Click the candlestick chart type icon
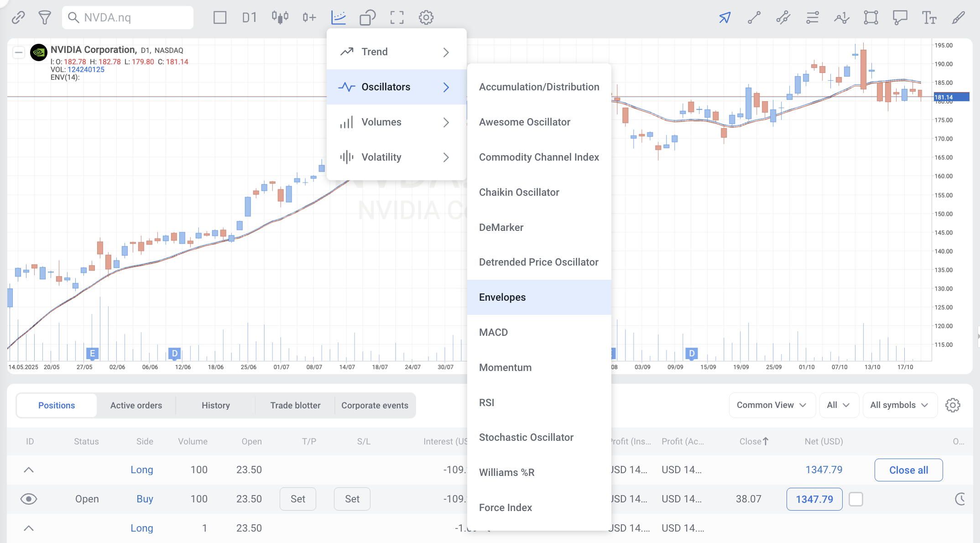Viewport: 980px width, 543px height. [280, 17]
